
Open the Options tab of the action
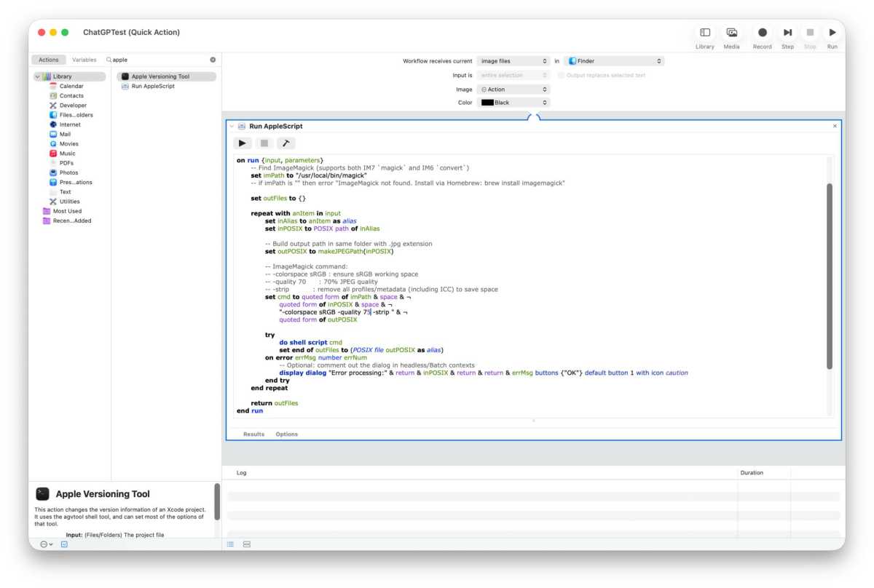click(286, 434)
